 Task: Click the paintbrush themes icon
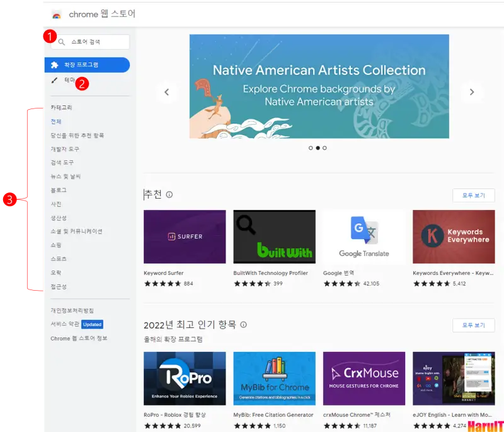54,80
